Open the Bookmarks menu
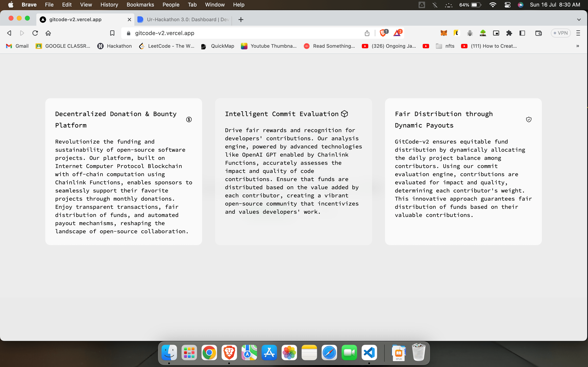Image resolution: width=588 pixels, height=367 pixels. (140, 5)
